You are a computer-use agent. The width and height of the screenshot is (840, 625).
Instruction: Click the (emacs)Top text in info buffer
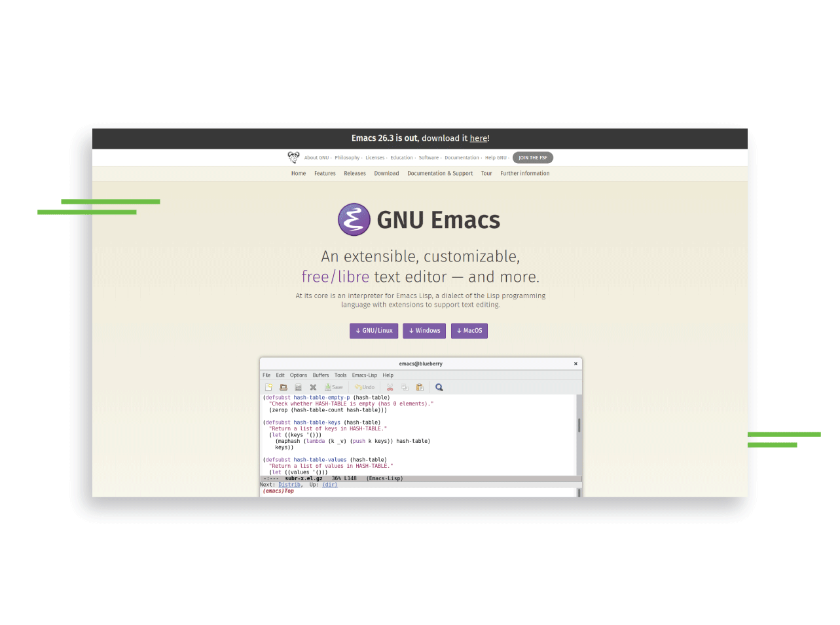pyautogui.click(x=278, y=491)
